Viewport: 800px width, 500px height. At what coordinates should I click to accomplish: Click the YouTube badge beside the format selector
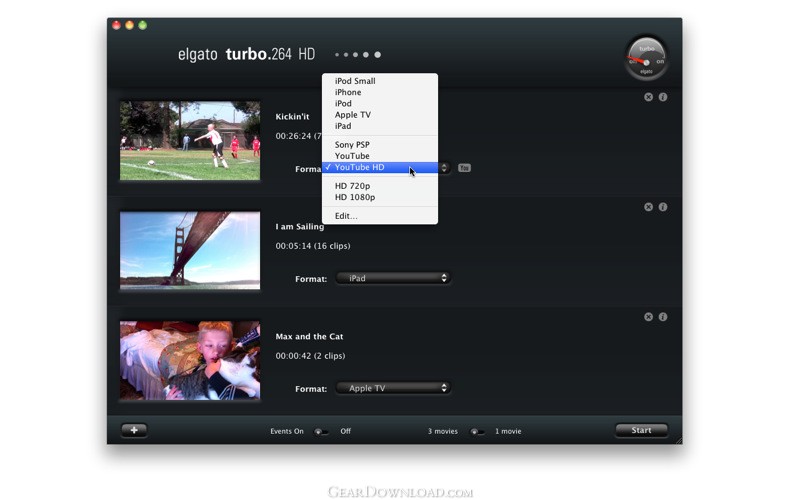(464, 168)
